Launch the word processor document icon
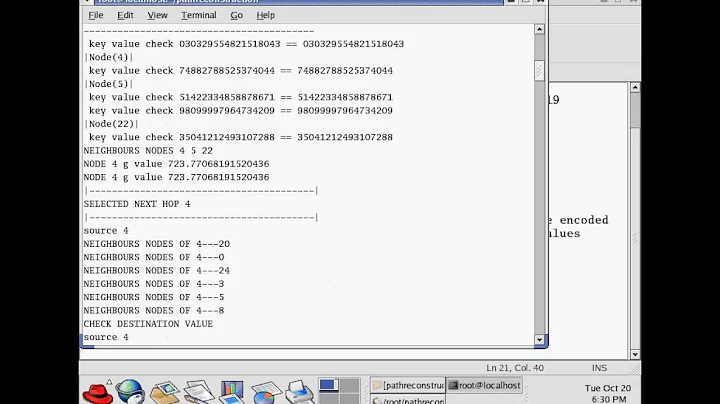The height and width of the screenshot is (404, 720). 198,392
